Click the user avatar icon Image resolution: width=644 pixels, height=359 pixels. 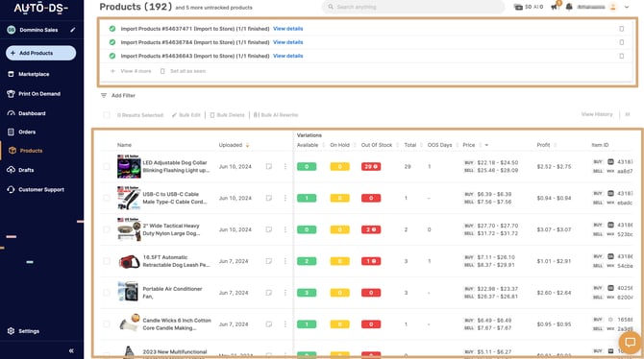pyautogui.click(x=613, y=7)
